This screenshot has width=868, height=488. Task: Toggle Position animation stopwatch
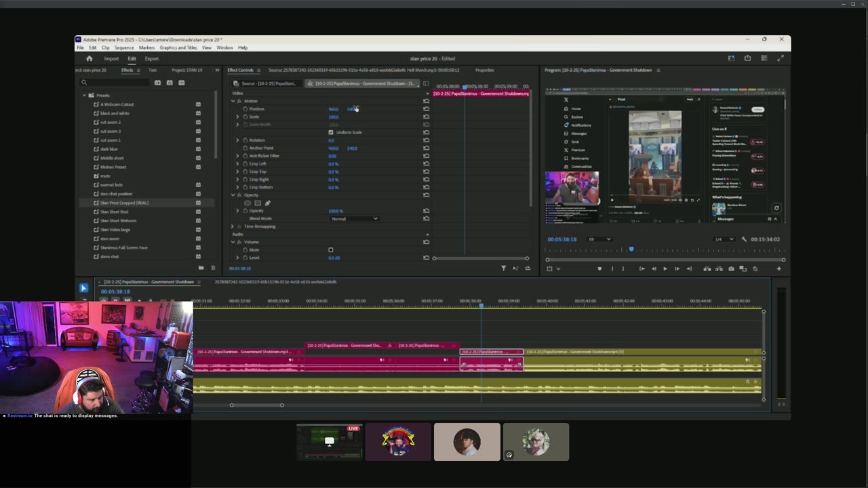tap(245, 109)
